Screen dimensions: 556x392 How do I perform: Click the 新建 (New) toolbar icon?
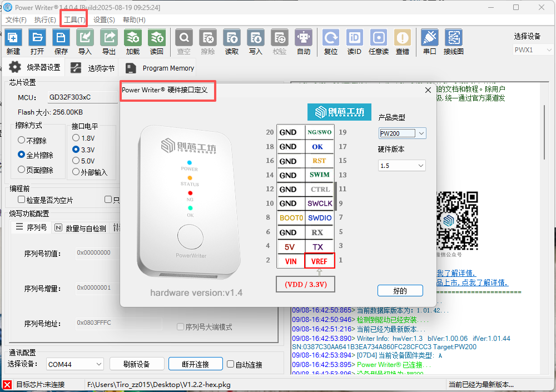(x=13, y=38)
